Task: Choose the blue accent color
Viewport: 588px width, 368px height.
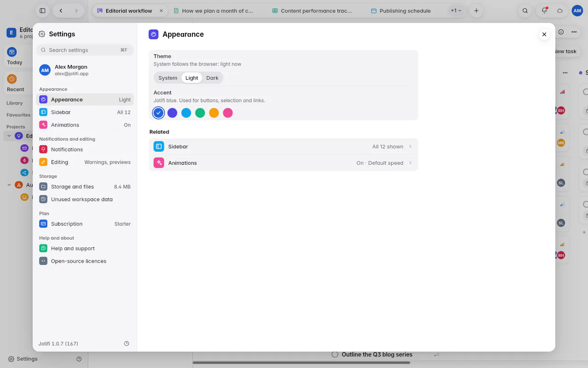Action: pos(158,113)
